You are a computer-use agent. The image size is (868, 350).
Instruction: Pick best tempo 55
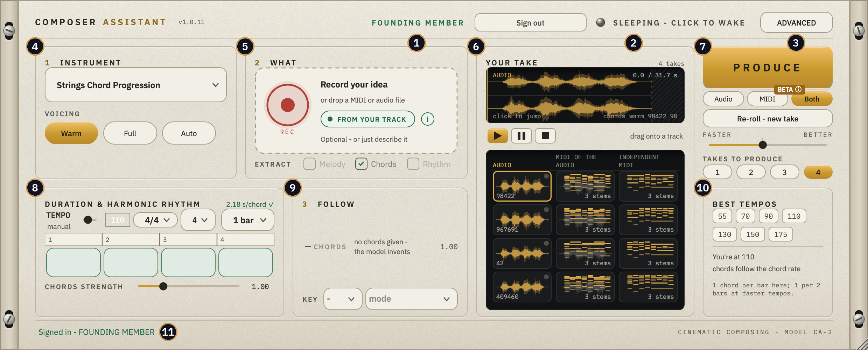tap(722, 216)
